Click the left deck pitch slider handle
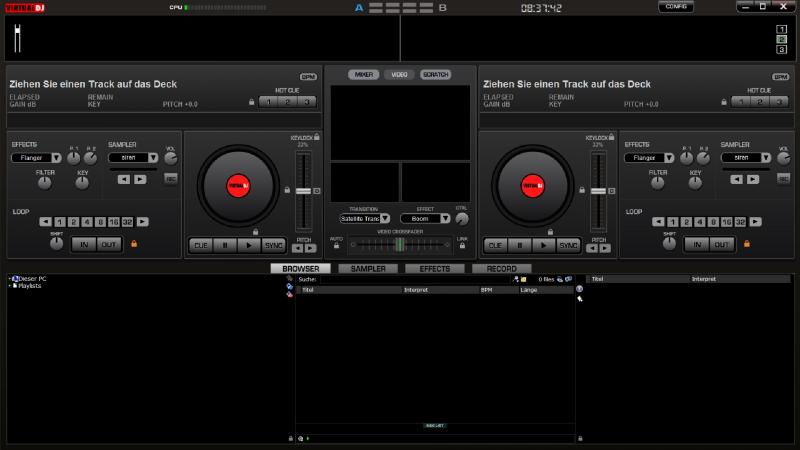This screenshot has width=800, height=450. coord(304,191)
